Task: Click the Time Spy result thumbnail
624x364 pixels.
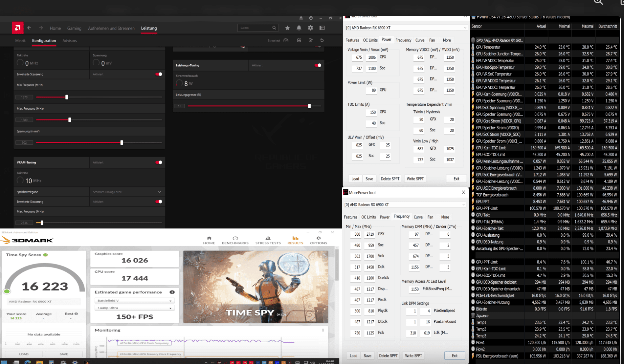Action: pyautogui.click(x=256, y=287)
